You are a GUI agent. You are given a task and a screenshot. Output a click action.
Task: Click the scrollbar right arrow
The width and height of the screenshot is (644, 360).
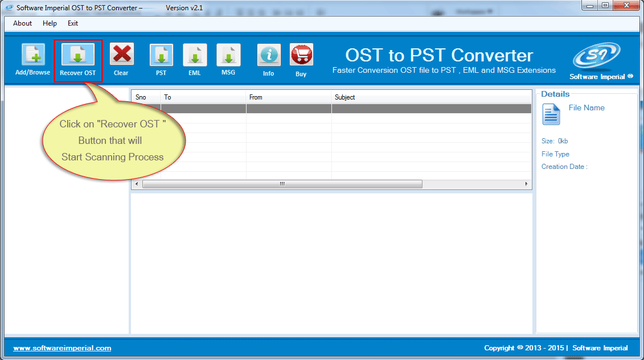point(526,184)
